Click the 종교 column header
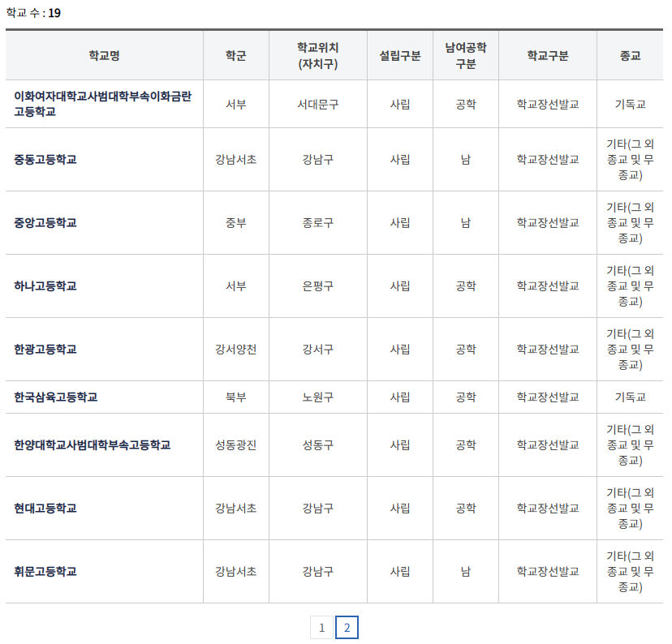The height and width of the screenshot is (644, 672). click(630, 55)
